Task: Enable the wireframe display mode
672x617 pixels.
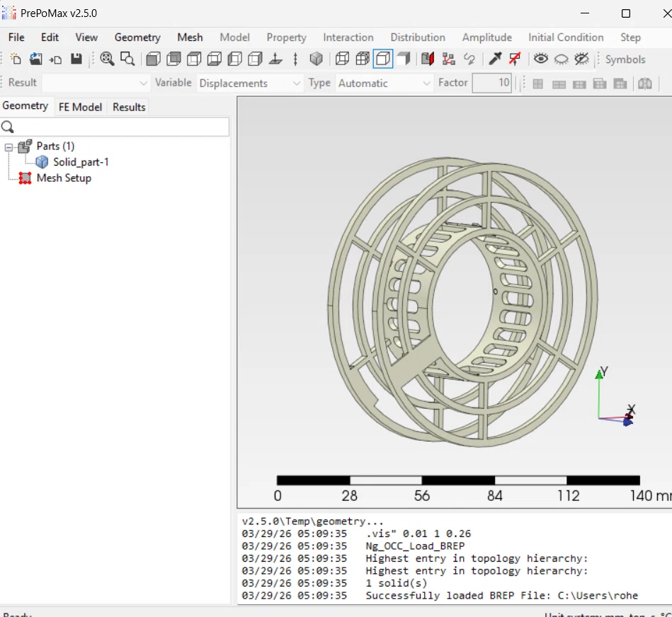Action: (x=342, y=59)
